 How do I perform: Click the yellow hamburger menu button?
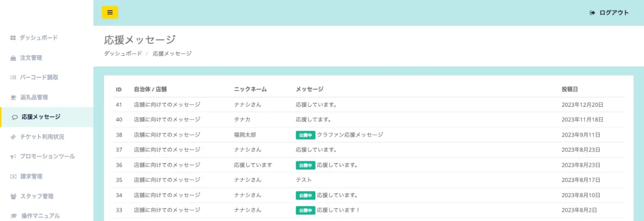[x=110, y=12]
